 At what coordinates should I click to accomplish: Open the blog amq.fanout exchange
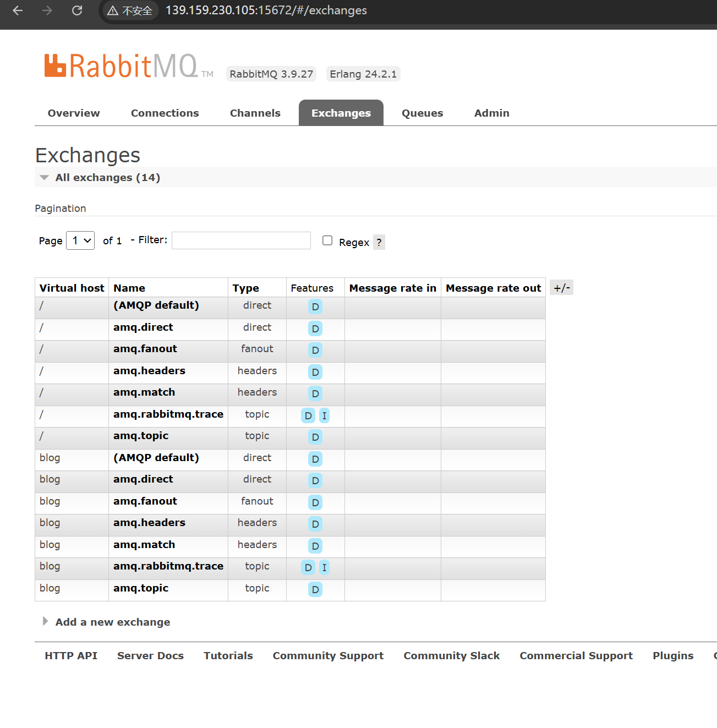tap(145, 501)
